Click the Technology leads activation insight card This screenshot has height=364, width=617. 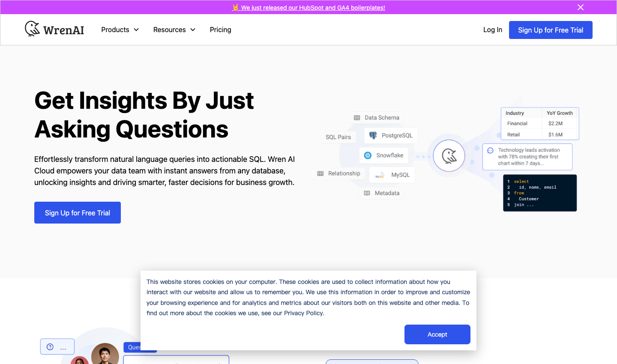tap(527, 157)
